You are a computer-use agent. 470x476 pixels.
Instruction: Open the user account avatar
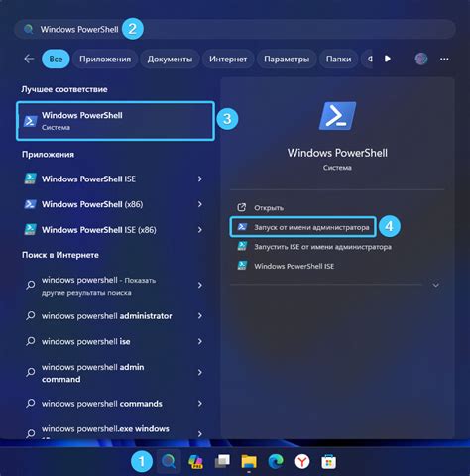tap(421, 59)
